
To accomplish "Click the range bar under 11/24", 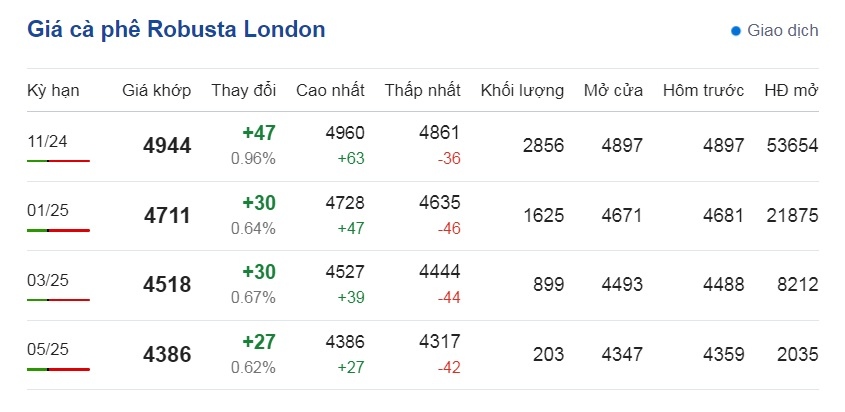I will click(x=58, y=160).
